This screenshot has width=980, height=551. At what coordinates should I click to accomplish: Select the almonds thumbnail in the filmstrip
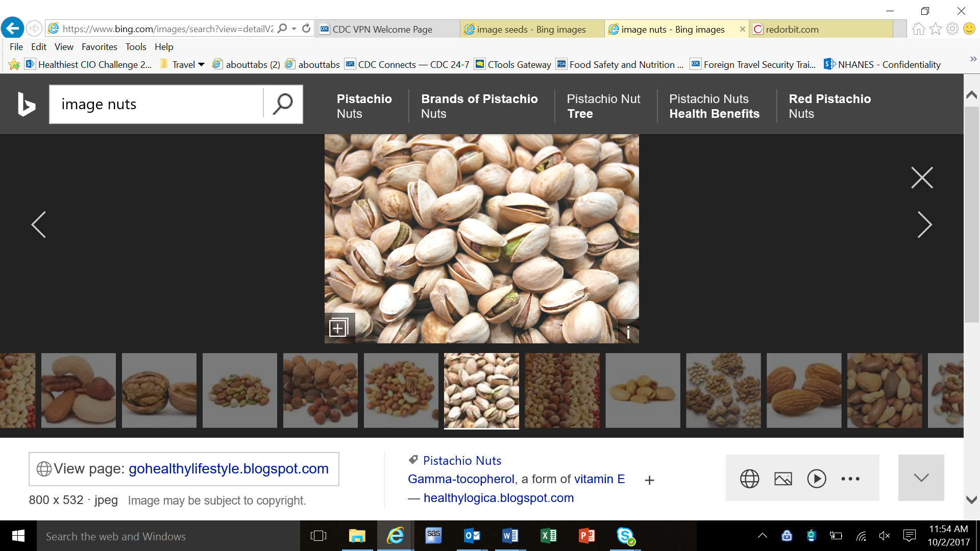[x=803, y=390]
